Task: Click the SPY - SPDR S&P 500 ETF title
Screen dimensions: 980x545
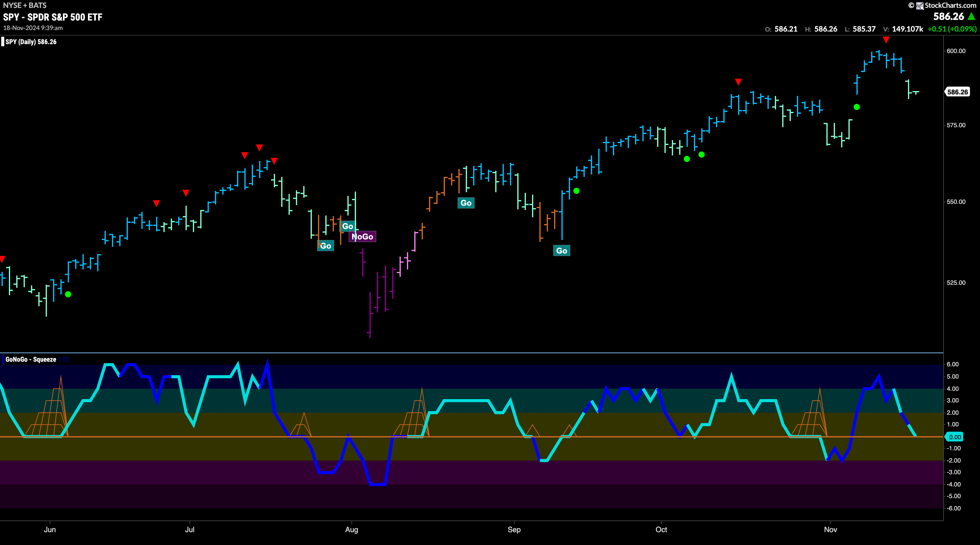Action: (x=52, y=17)
